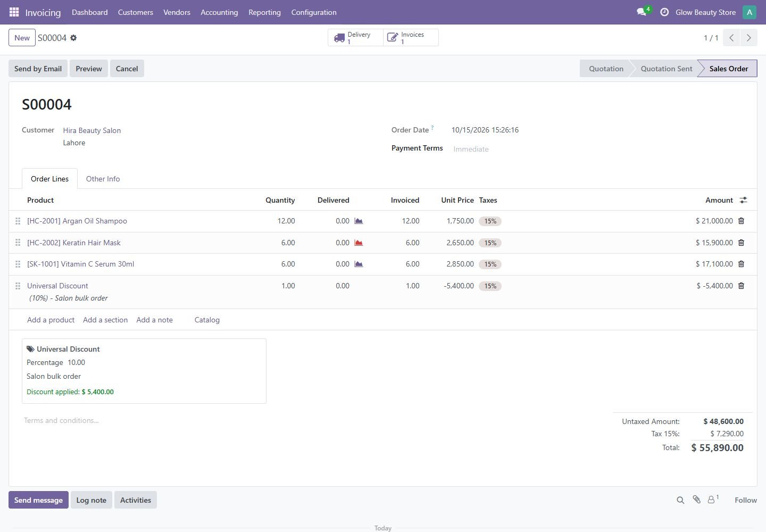
Task: Open the Configuration menu
Action: (x=314, y=12)
